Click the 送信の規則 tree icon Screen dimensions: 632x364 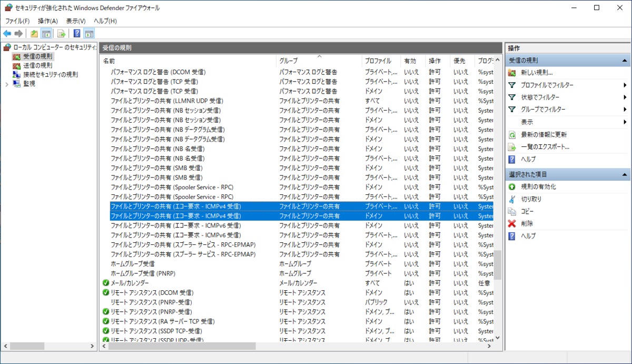(17, 65)
